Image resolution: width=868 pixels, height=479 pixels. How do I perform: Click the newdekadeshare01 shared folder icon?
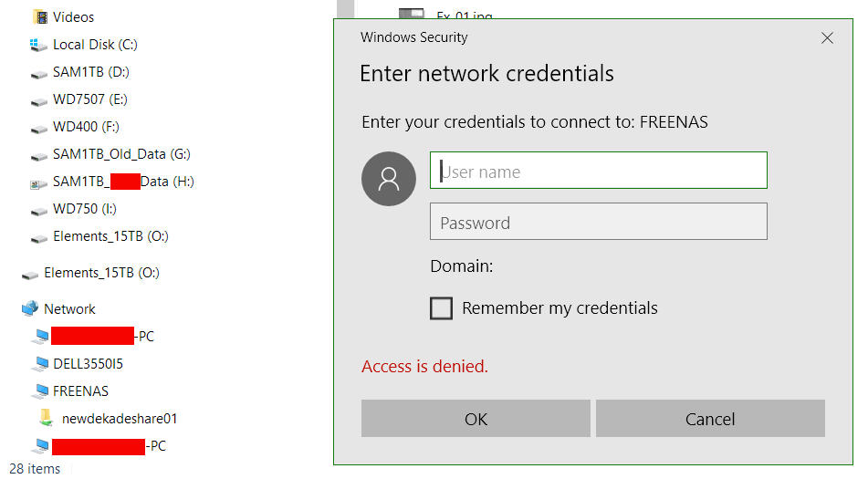coord(47,419)
